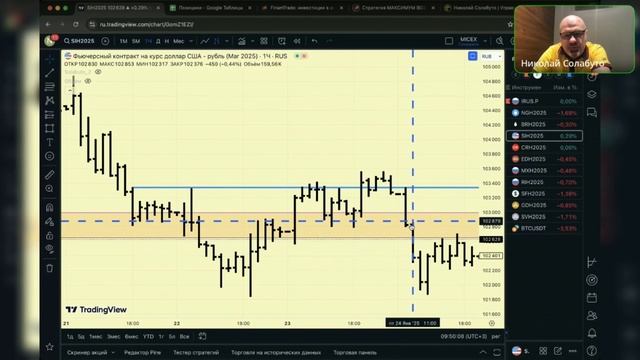Toggle stay in drawing mode
The image size is (640, 360).
[x=50, y=222]
